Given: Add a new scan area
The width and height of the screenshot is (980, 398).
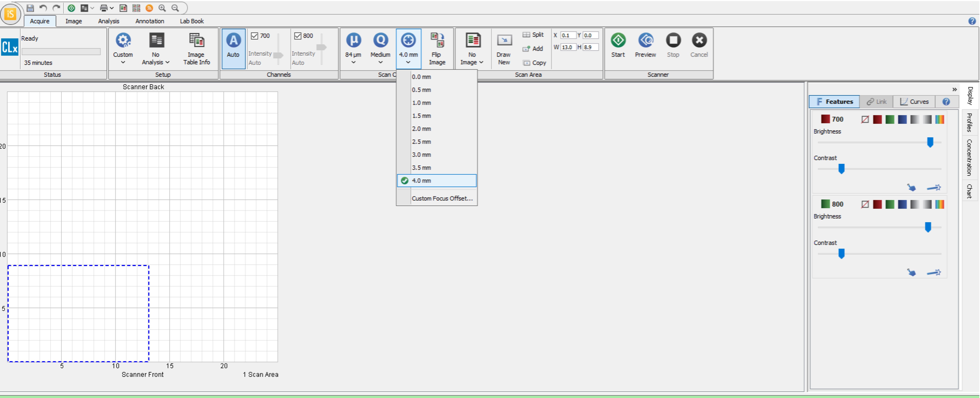Looking at the screenshot, I should click(533, 49).
